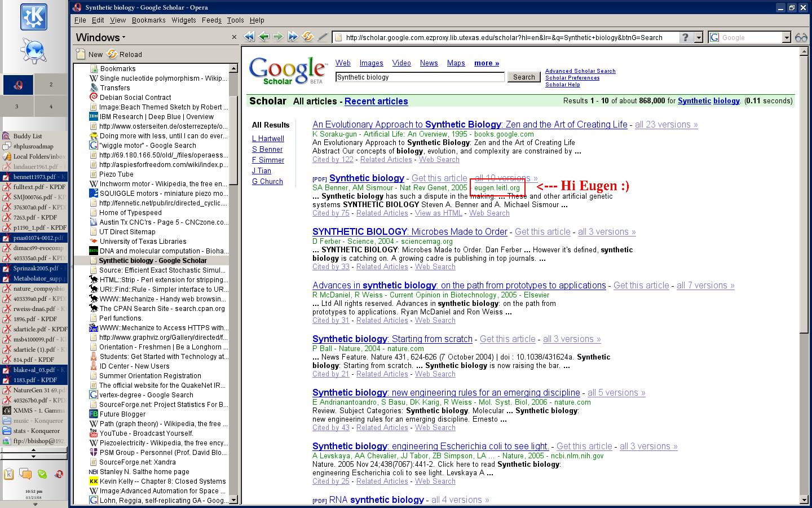Click window list scrollbar down arrow
The height and width of the screenshot is (508, 812).
point(233,500)
